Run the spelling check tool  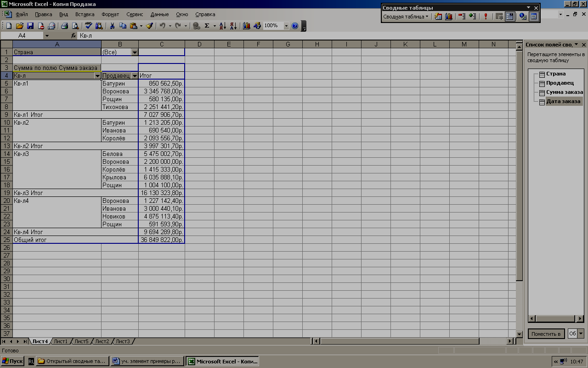pyautogui.click(x=88, y=26)
